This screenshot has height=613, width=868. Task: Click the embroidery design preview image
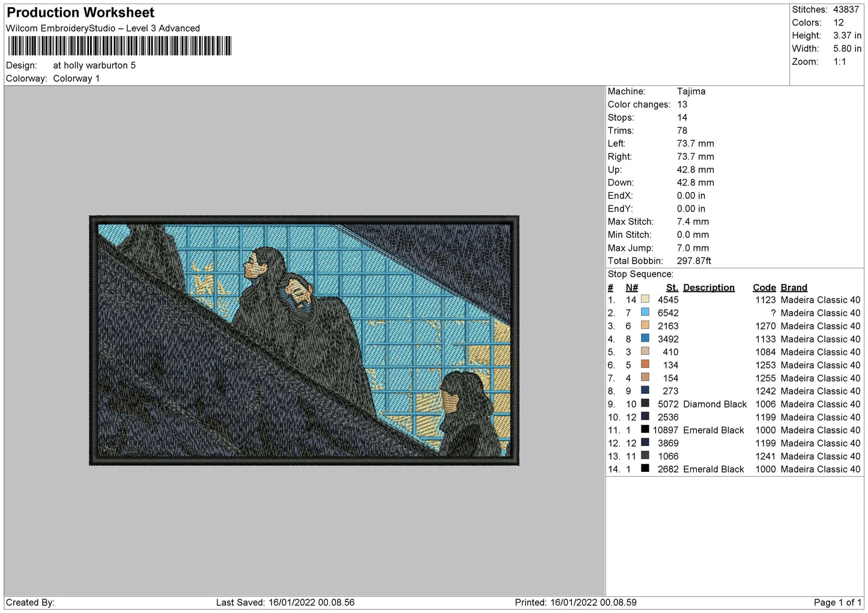(x=304, y=340)
